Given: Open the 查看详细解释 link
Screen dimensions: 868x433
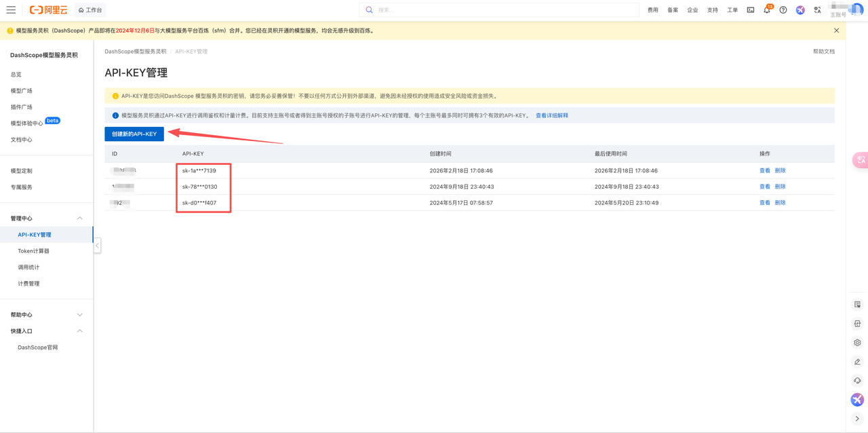Looking at the screenshot, I should click(552, 115).
